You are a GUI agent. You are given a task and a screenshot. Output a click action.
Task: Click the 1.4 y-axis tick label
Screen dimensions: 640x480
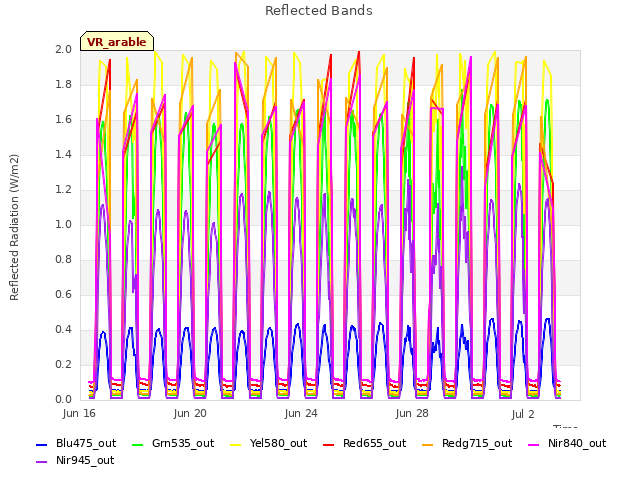[x=64, y=154]
